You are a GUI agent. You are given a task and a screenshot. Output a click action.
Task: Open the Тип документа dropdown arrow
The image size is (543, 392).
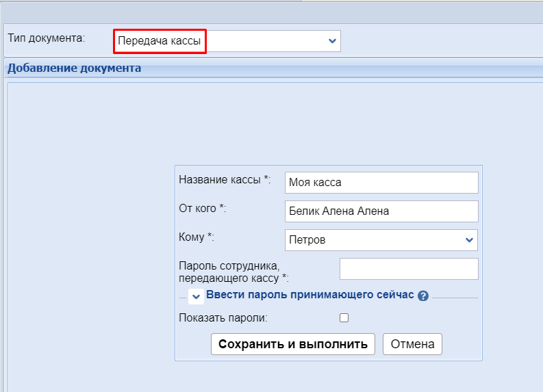[x=332, y=41]
